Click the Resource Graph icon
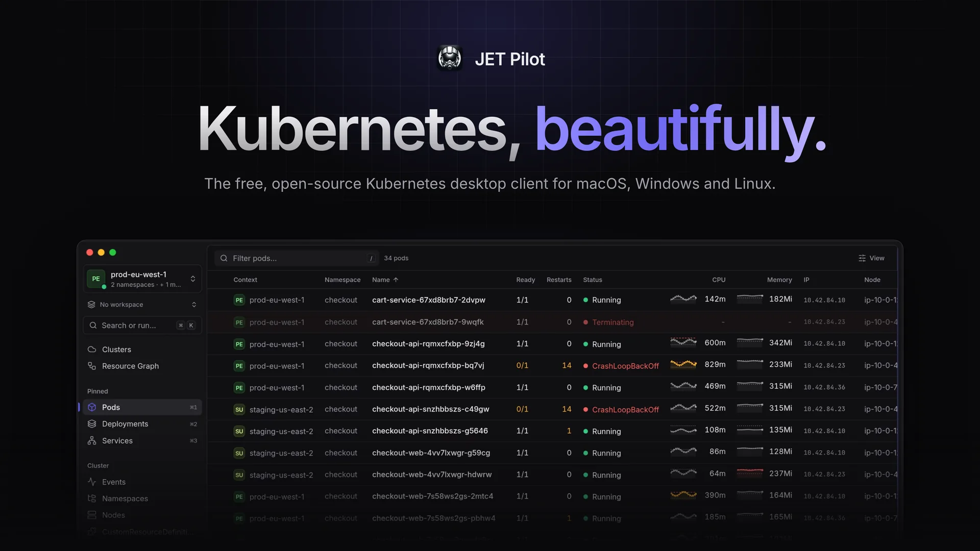The image size is (980, 551). point(92,366)
